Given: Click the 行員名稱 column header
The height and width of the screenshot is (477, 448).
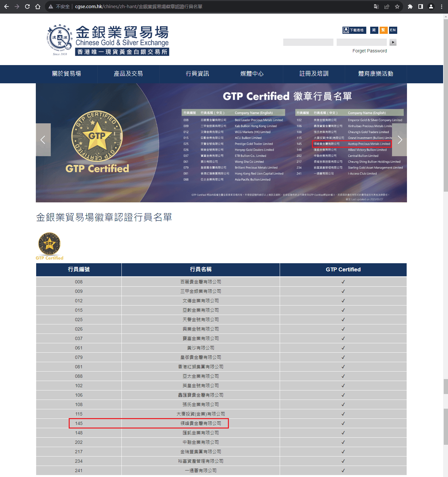Looking at the screenshot, I should tap(201, 269).
